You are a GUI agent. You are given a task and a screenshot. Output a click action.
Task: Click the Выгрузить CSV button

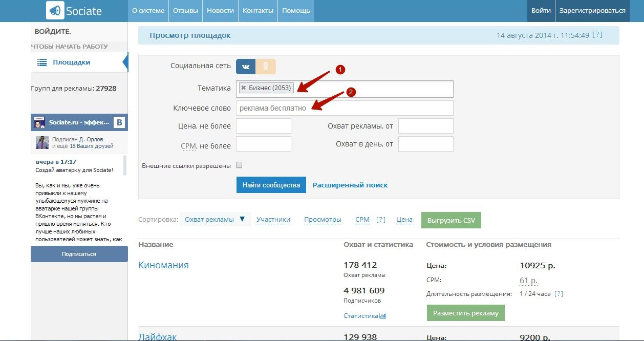pos(451,221)
